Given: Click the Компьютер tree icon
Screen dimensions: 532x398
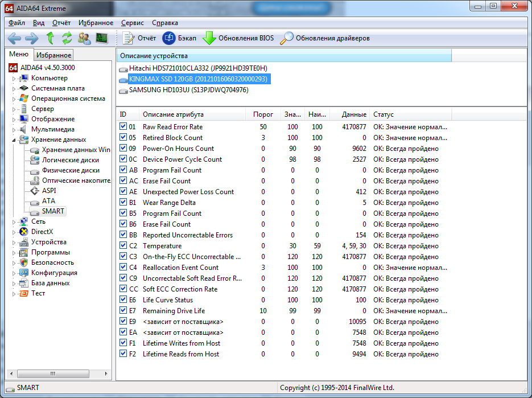Looking at the screenshot, I should [x=24, y=78].
